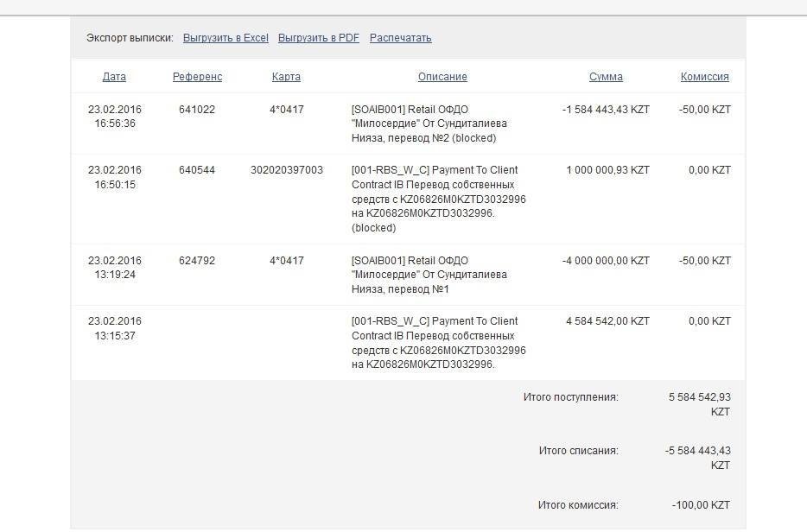Image resolution: width=807 pixels, height=532 pixels.
Task: Select the -4 000 000,00 KZT amount
Action: tap(605, 261)
